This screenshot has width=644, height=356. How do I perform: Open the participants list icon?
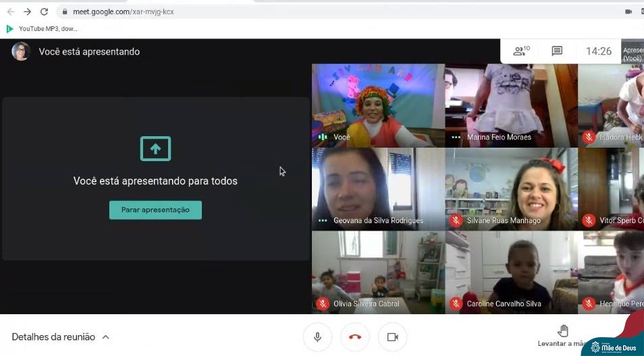pos(520,51)
